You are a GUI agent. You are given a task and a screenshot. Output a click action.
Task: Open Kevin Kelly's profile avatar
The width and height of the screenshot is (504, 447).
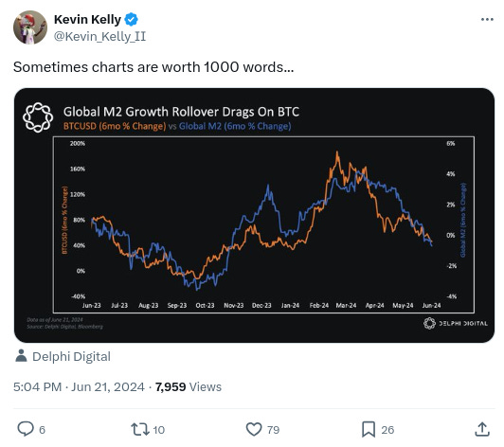point(30,27)
